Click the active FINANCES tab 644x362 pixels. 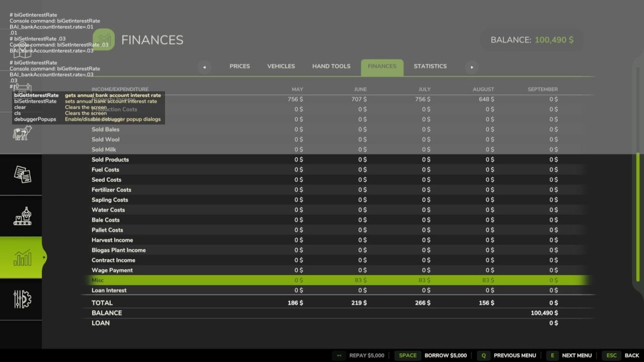[x=382, y=66]
